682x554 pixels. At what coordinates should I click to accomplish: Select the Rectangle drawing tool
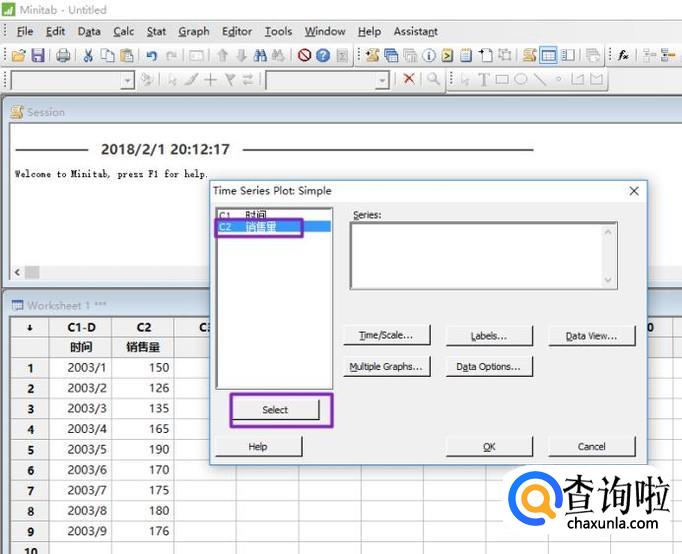[502, 80]
